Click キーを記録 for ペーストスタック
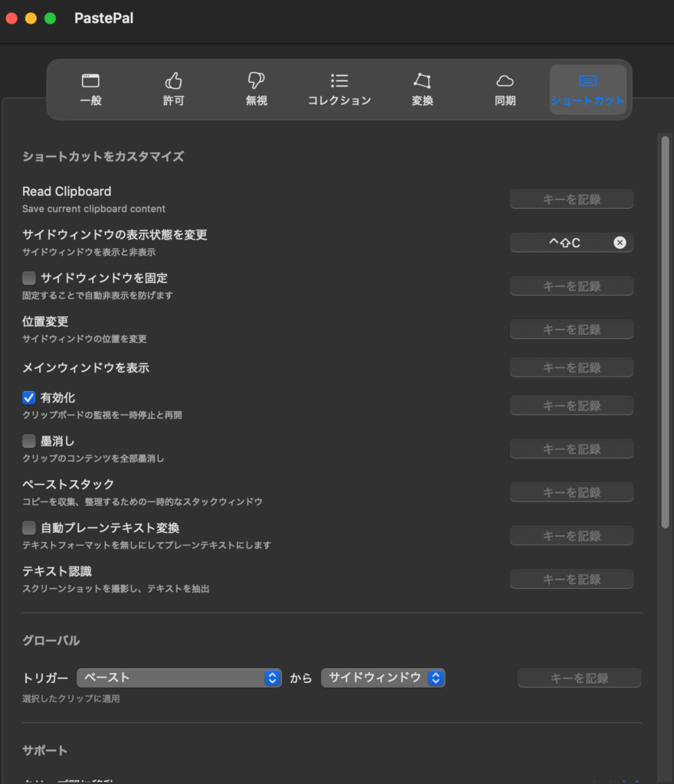The height and width of the screenshot is (784, 674). pyautogui.click(x=571, y=492)
